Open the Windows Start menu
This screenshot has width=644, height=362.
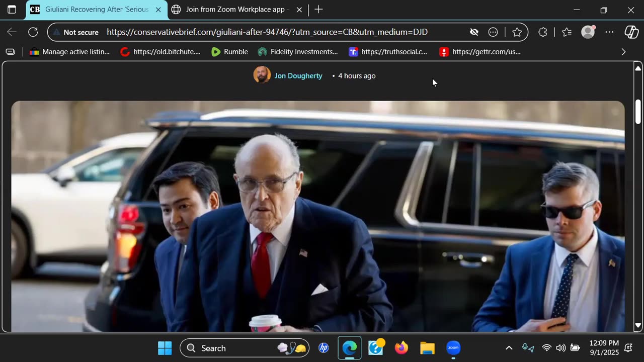(165, 348)
